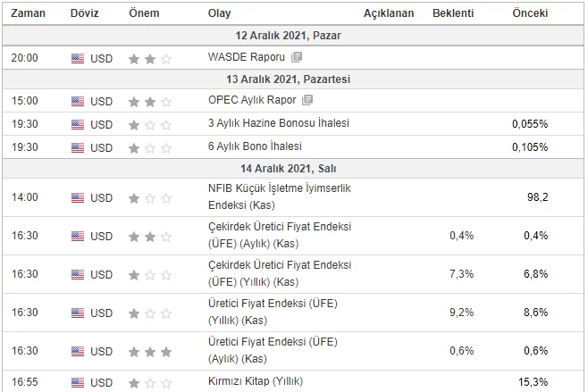This screenshot has width=588, height=392.
Task: Click the Önceki column header
Action: click(530, 13)
